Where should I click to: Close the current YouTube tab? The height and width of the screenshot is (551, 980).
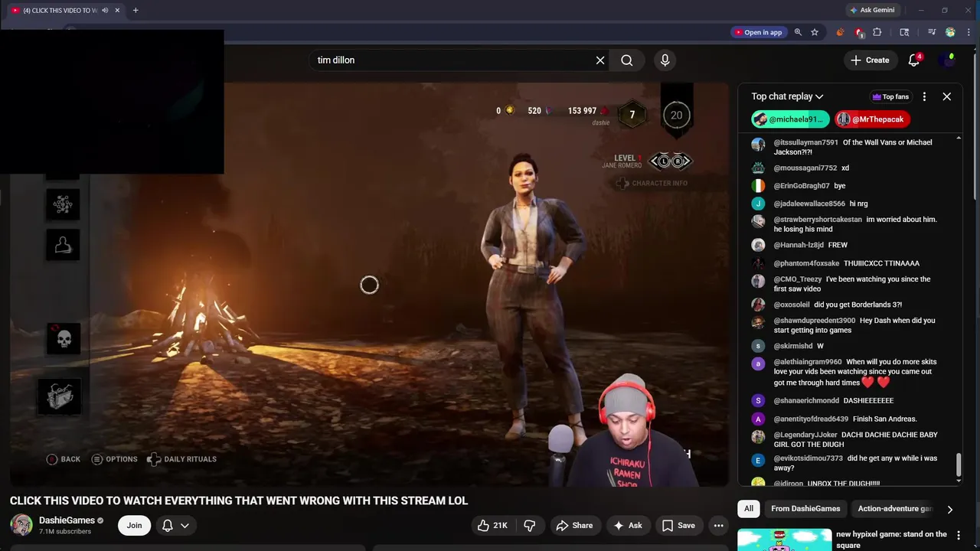pos(117,10)
